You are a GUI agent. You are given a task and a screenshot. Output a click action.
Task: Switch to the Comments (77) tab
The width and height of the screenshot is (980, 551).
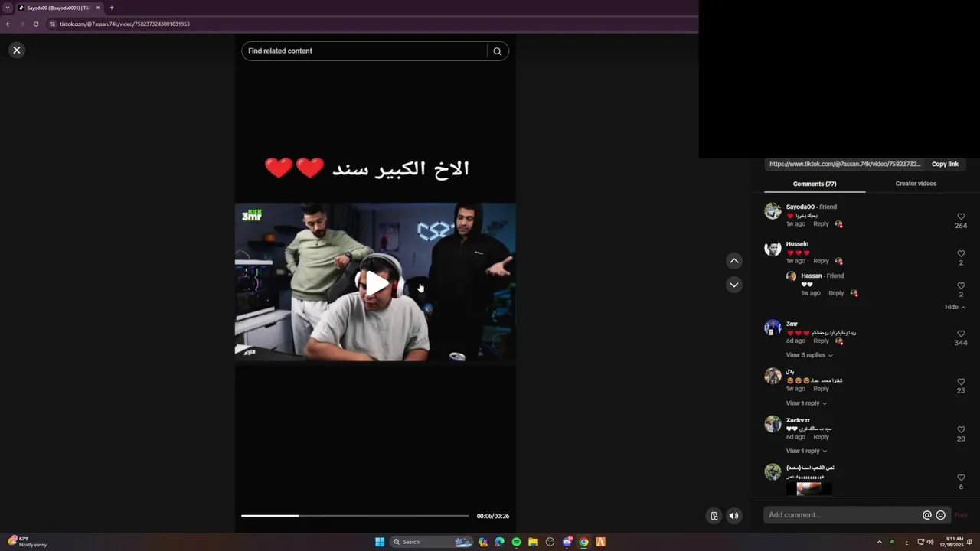pos(815,184)
